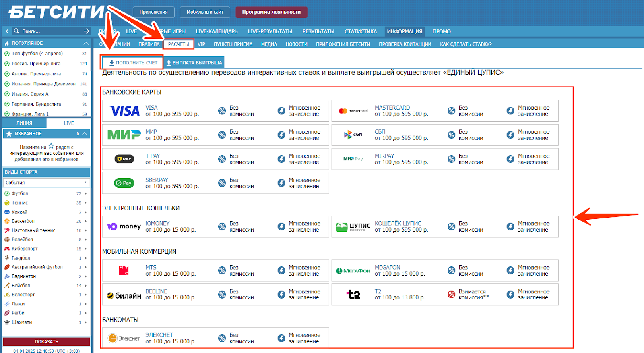Expand the Футбол sport category
The image size is (644, 353).
85,194
